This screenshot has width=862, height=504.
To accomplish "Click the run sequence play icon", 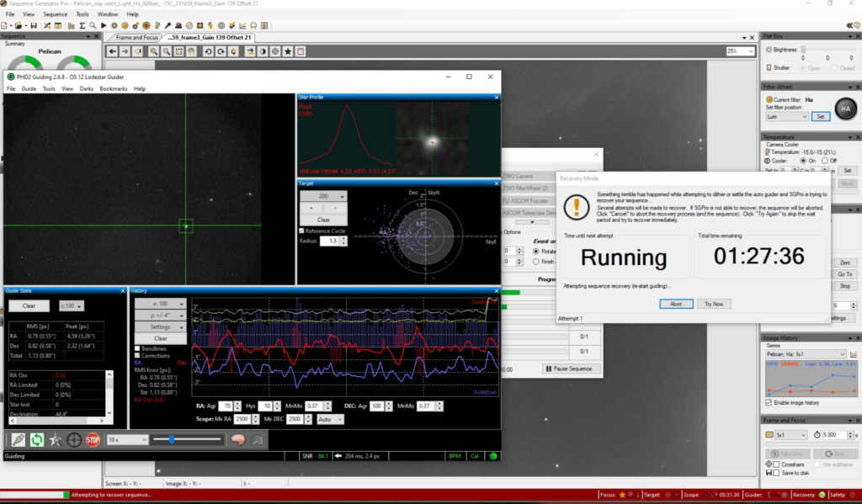I will (x=104, y=25).
